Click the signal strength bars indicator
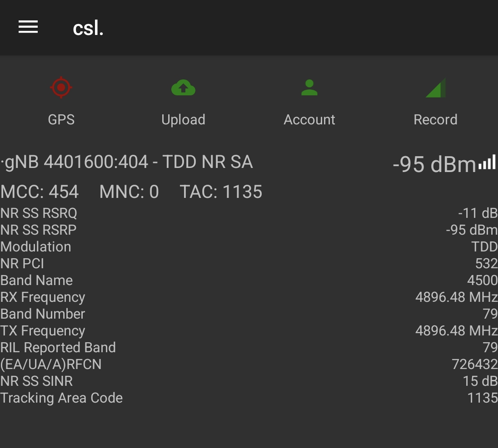The height and width of the screenshot is (448, 498). click(x=486, y=164)
